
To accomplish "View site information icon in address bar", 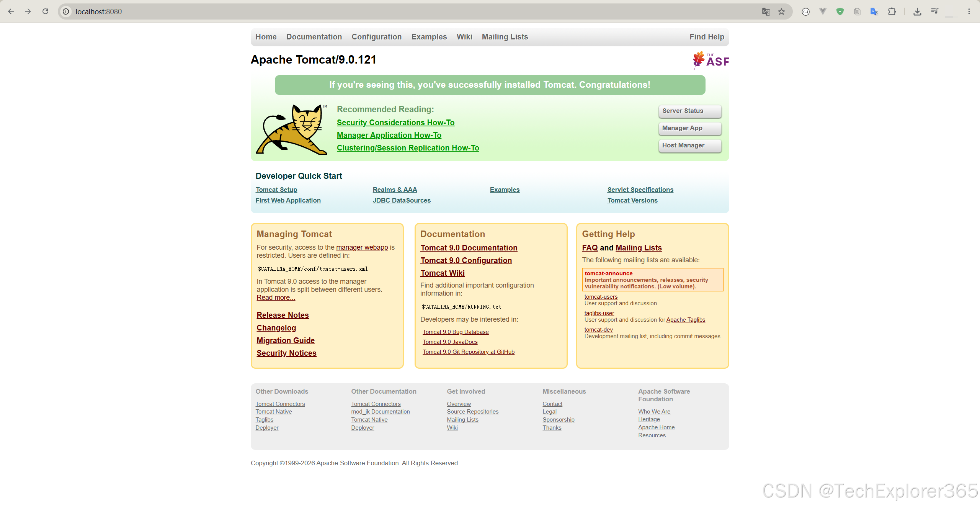I will tap(66, 11).
